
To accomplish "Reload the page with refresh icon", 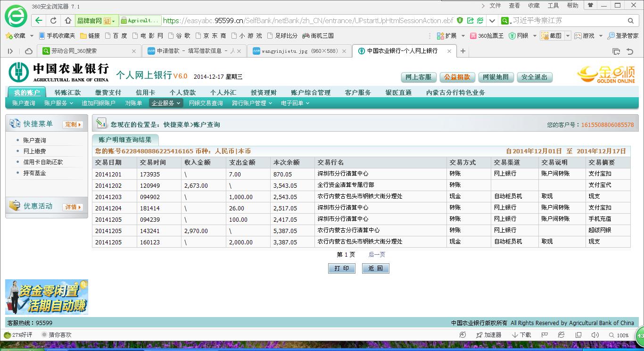I will (x=53, y=21).
